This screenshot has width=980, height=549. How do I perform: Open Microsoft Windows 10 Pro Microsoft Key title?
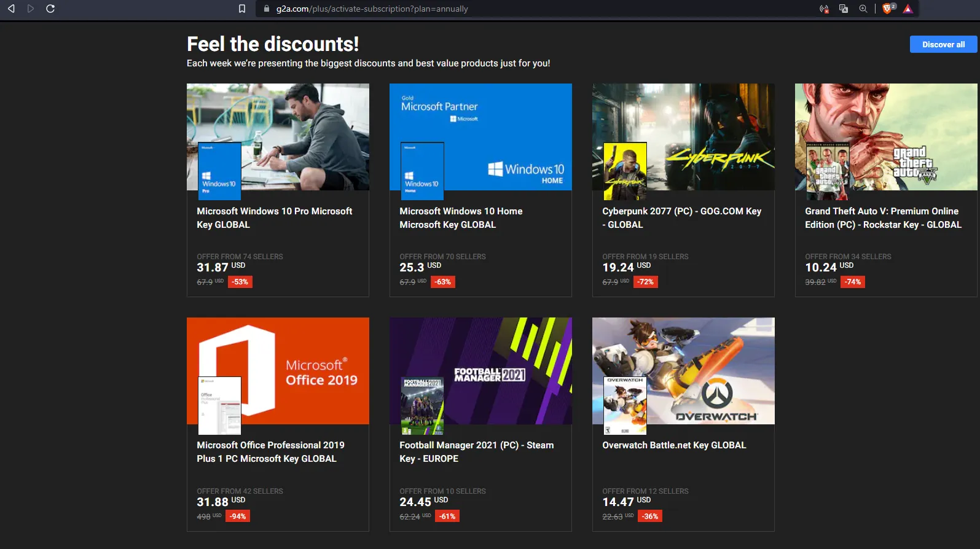(275, 217)
